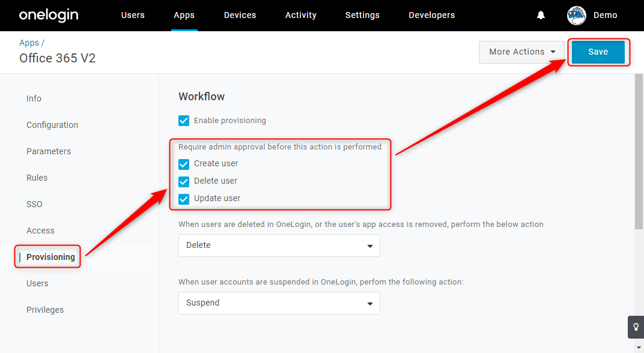The width and height of the screenshot is (644, 353).
Task: Toggle the Update user approval checkbox
Action: 184,199
